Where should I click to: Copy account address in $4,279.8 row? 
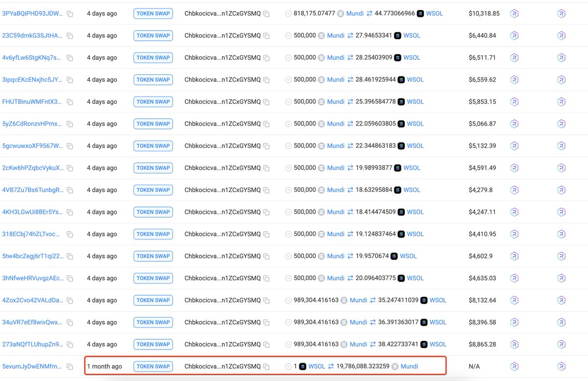tap(267, 190)
